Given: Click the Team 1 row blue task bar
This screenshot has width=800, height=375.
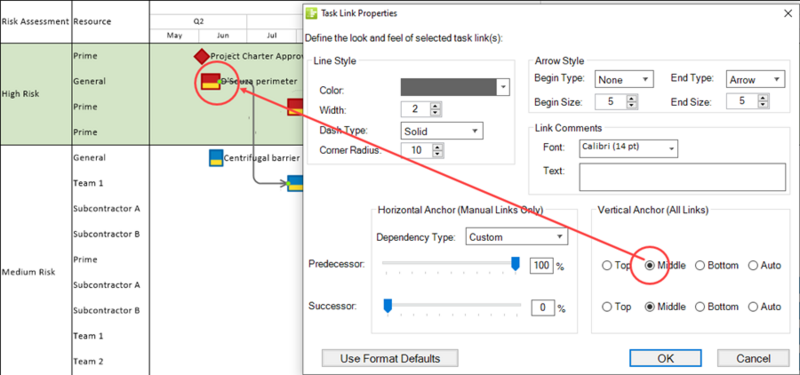Looking at the screenshot, I should 295,184.
